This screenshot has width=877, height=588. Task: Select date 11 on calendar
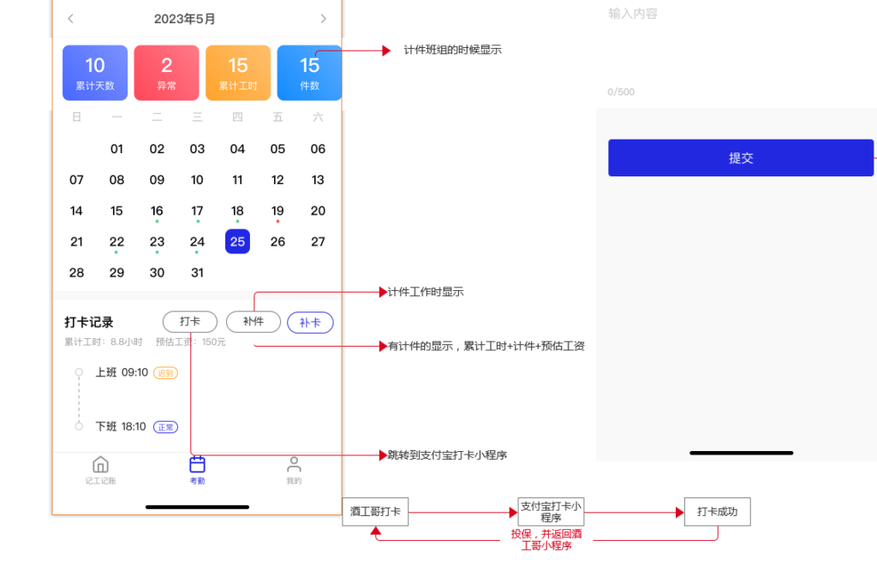[x=238, y=180]
